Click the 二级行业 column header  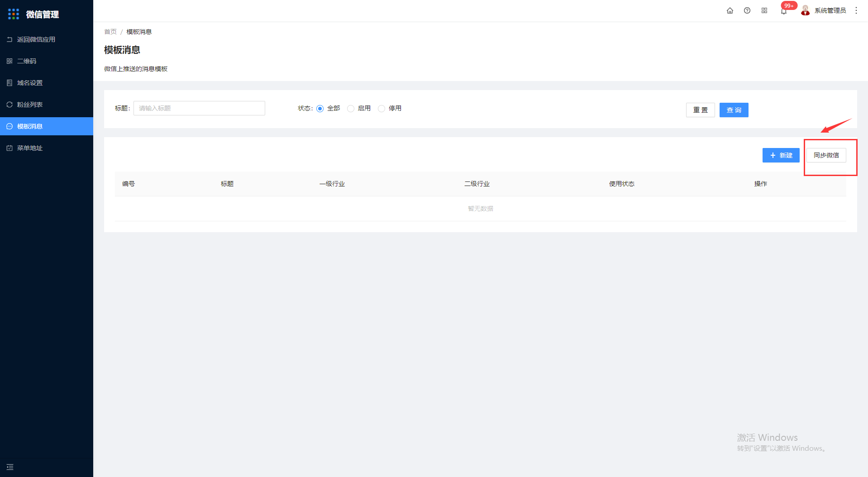click(477, 184)
